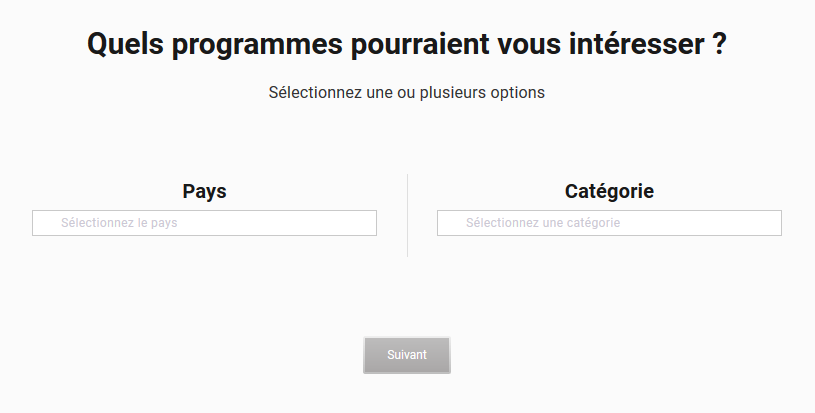Click the right end of the Pays select box
This screenshot has width=815, height=413.
[365, 223]
